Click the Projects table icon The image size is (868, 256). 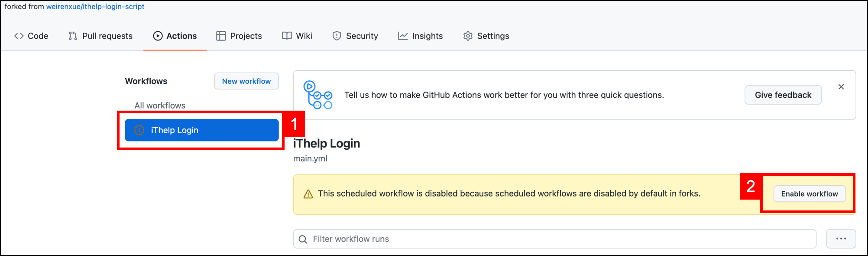221,36
